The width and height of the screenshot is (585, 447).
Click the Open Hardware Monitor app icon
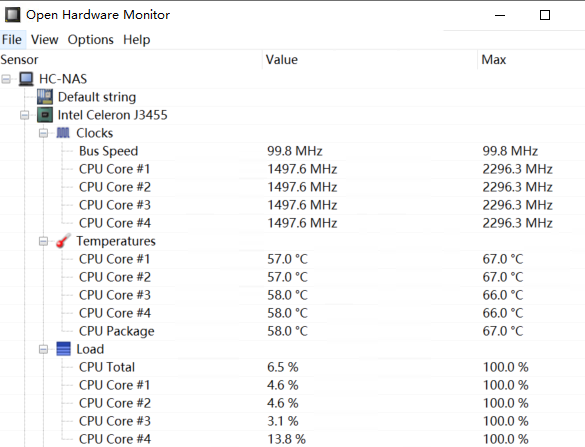[x=12, y=15]
